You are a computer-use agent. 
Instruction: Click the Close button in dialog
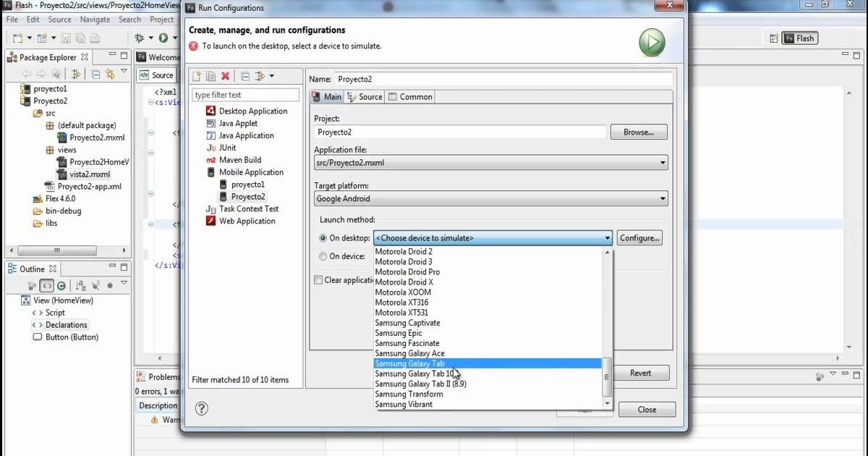[x=647, y=409]
